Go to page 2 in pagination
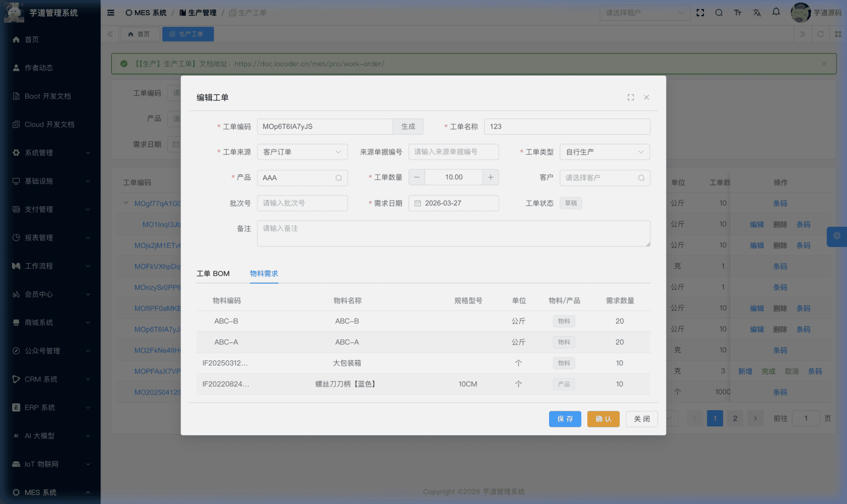The width and height of the screenshot is (847, 504). (735, 418)
